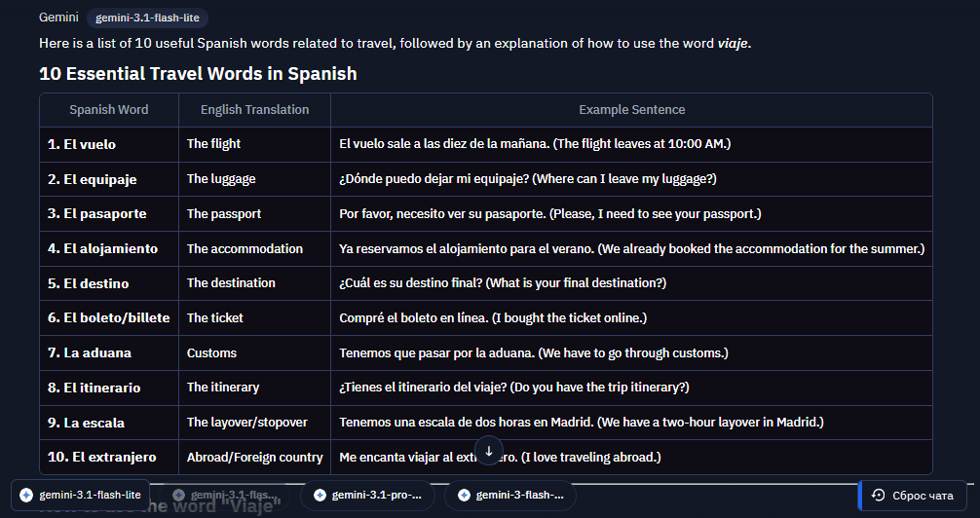
Task: Switch to the gemini-3.1-pro tab
Action: 367,495
